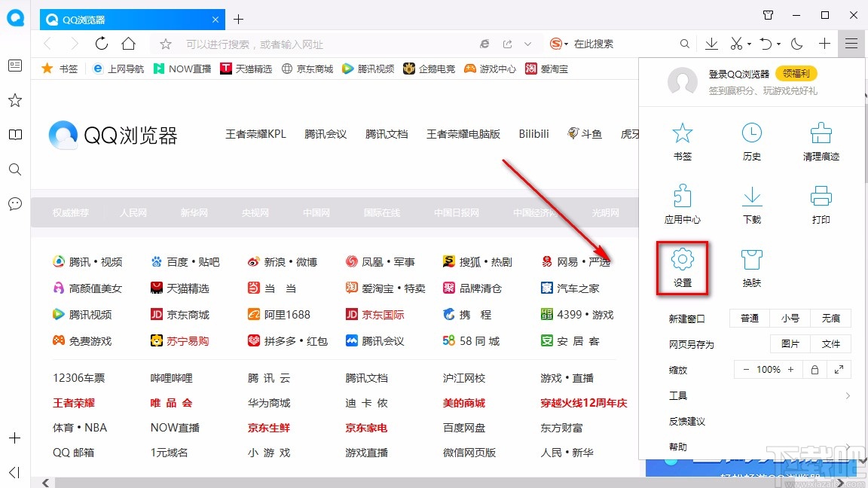Select 无痕 incognito window mode

831,318
